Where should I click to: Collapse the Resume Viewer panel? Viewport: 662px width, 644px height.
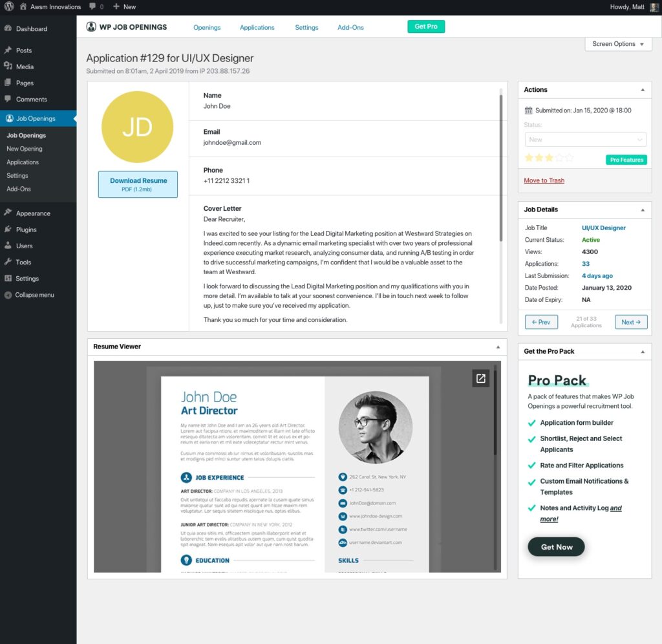(498, 347)
